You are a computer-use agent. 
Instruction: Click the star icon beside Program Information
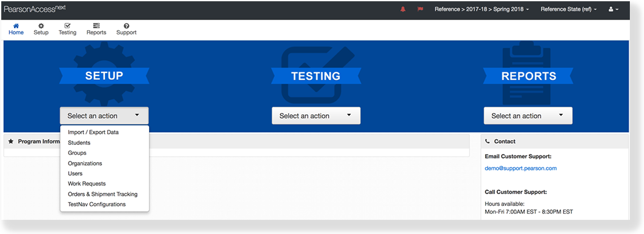(11, 141)
